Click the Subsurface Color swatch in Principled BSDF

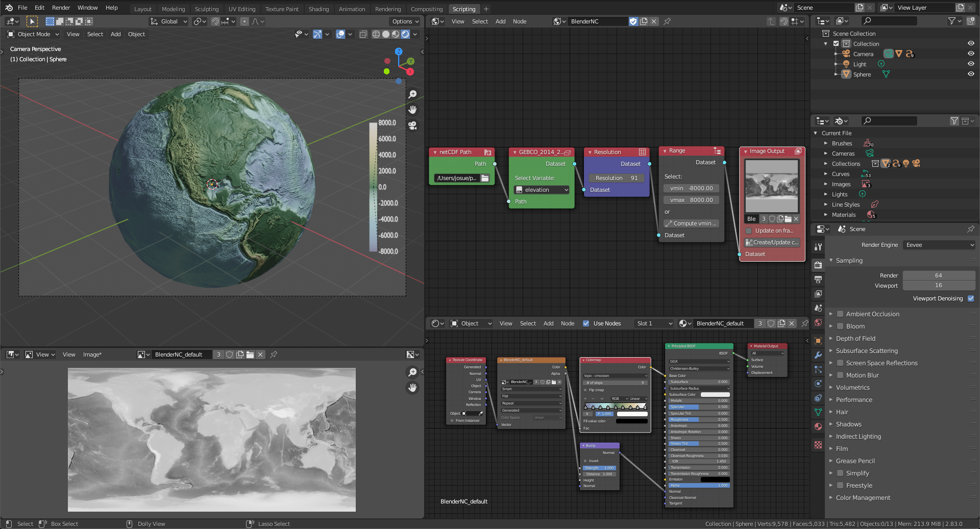point(715,394)
